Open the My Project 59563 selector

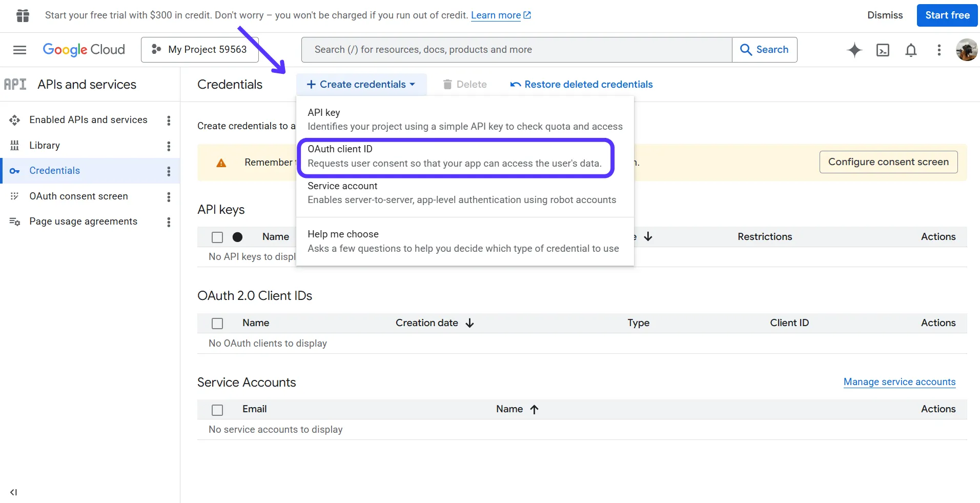200,50
